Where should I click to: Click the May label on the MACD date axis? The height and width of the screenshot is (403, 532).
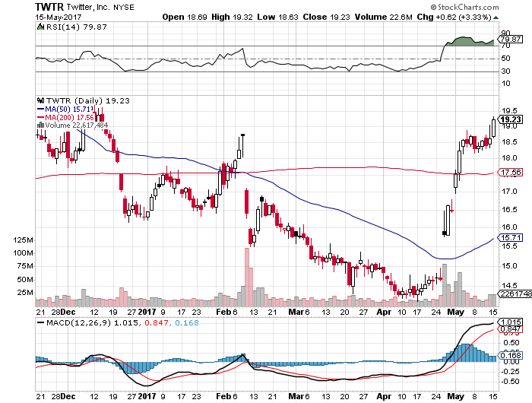(455, 397)
